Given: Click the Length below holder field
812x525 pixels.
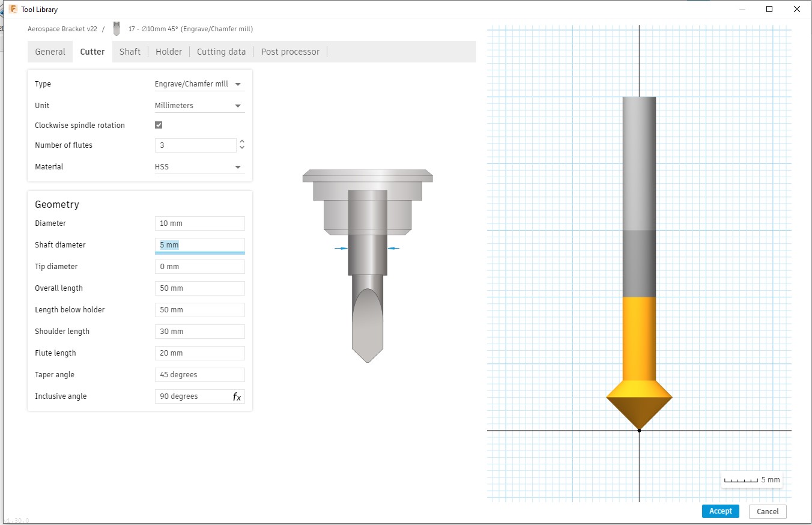Looking at the screenshot, I should click(x=199, y=310).
